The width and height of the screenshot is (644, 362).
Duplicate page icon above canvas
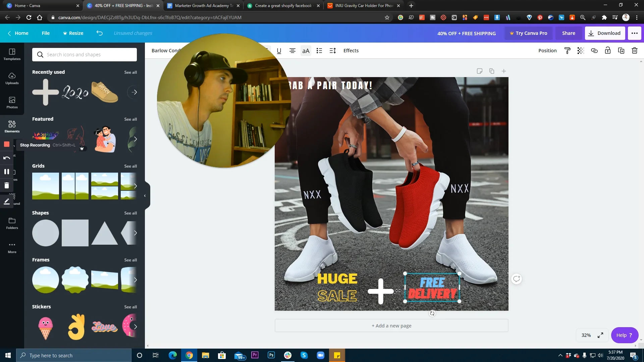[x=492, y=71]
